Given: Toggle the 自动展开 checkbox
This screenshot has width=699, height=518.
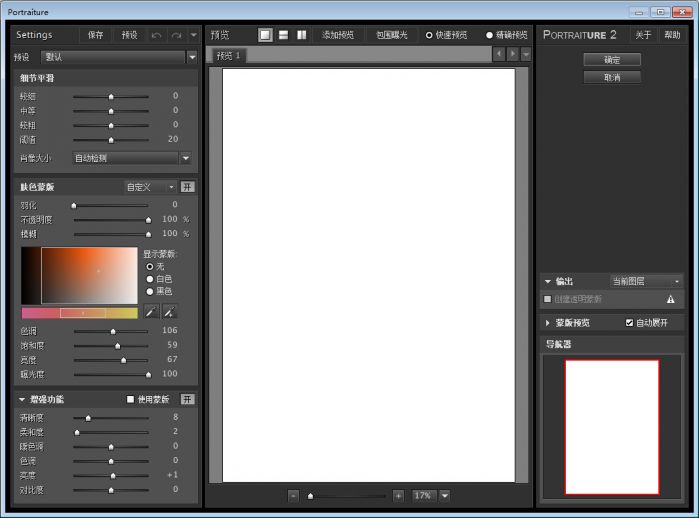Looking at the screenshot, I should coord(629,323).
